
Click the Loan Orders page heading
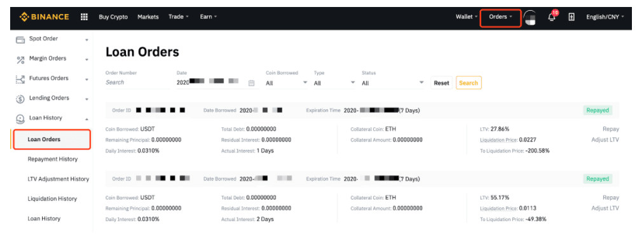point(142,51)
